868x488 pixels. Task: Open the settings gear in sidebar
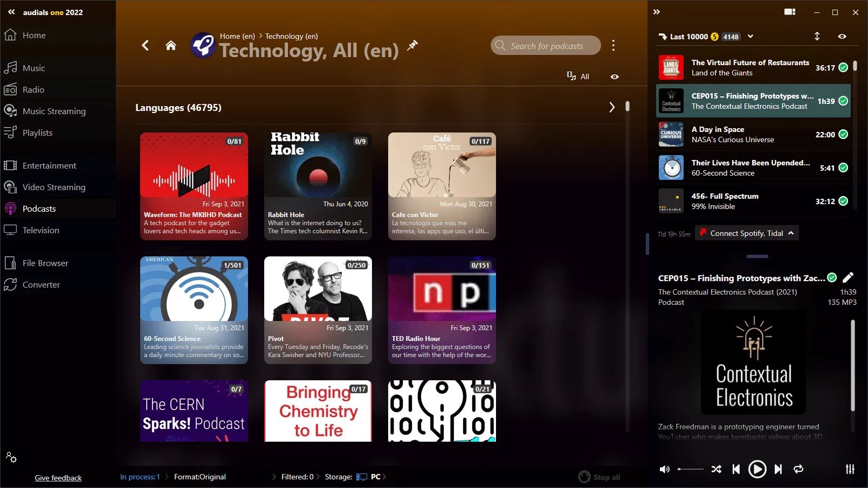[x=11, y=457]
